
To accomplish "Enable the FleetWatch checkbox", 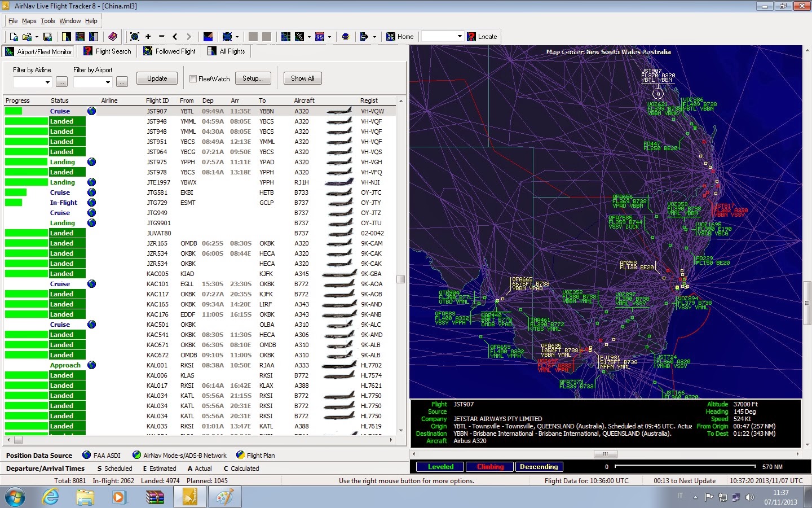I will [x=193, y=79].
